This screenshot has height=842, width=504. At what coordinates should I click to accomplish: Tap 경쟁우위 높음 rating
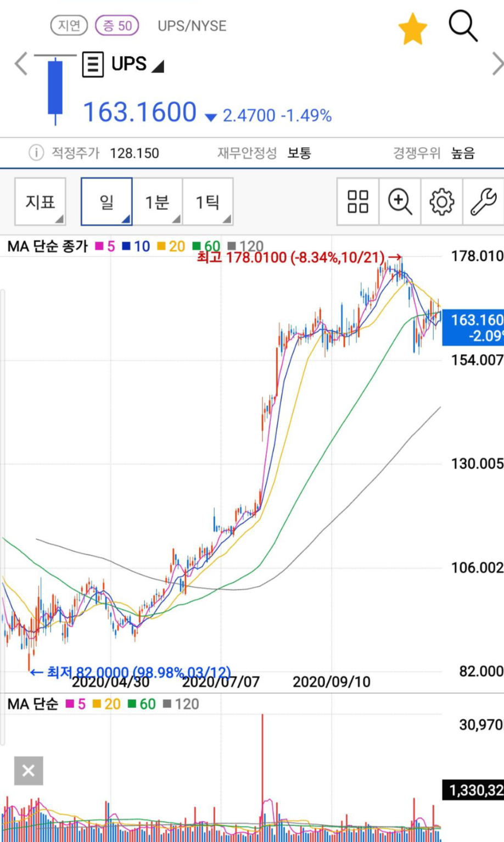434,153
